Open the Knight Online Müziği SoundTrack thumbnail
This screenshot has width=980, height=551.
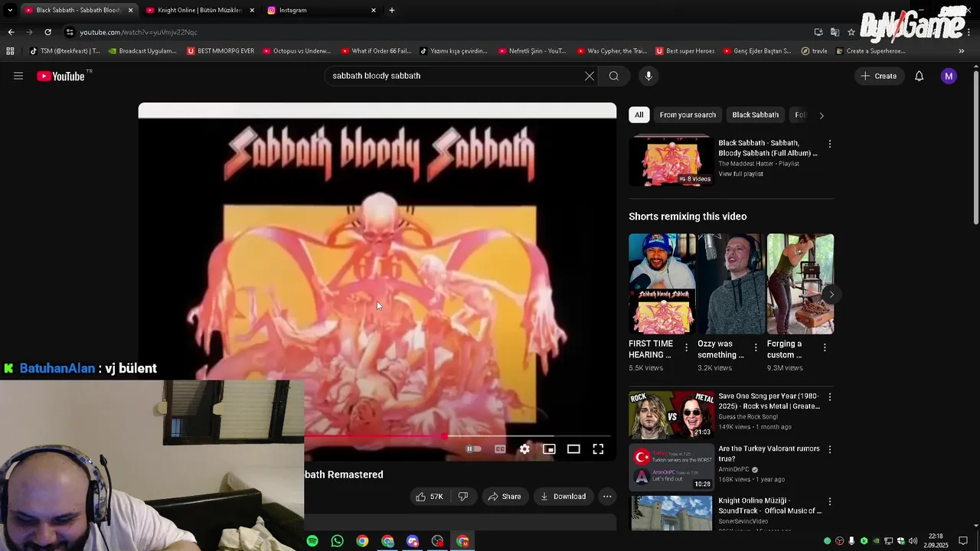[671, 513]
